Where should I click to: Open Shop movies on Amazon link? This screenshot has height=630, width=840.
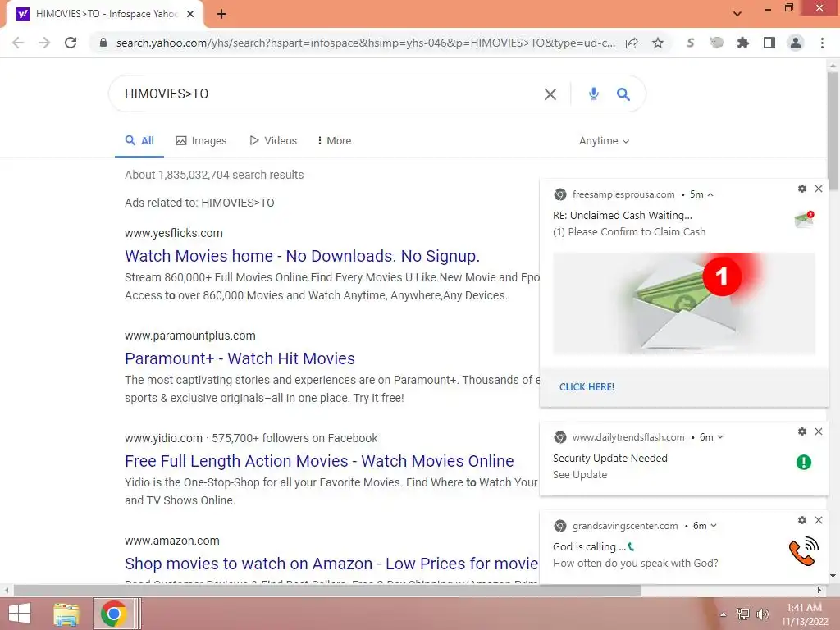331,564
